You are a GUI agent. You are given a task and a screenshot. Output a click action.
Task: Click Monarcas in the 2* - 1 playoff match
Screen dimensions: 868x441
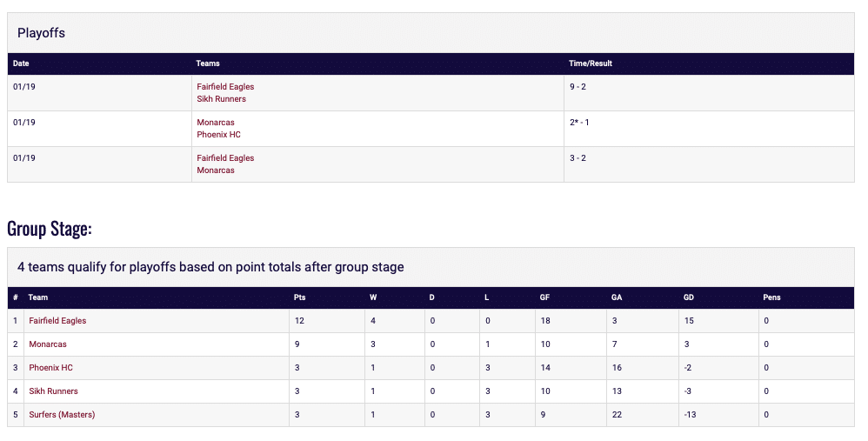tap(216, 123)
